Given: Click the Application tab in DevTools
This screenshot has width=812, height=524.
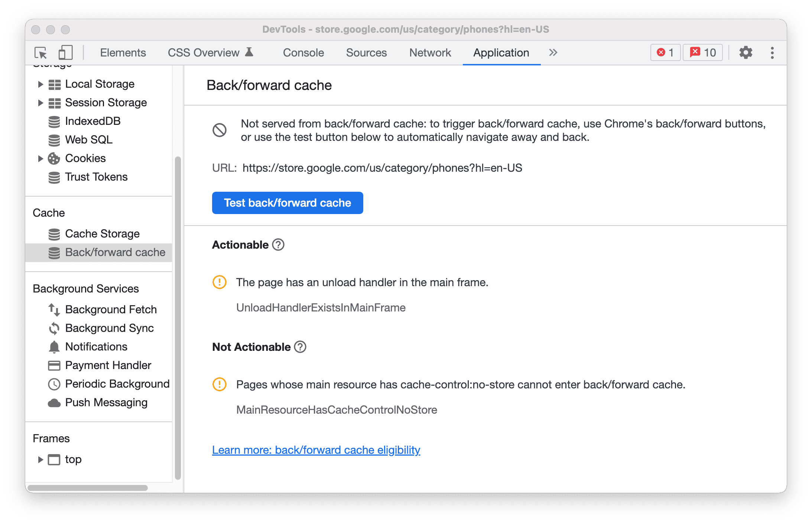Looking at the screenshot, I should pos(500,52).
